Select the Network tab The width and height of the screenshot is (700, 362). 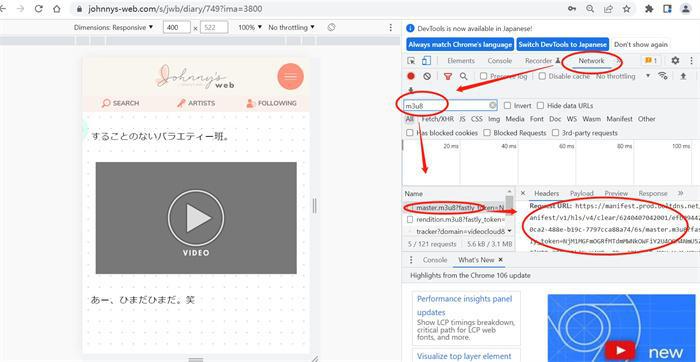591,61
